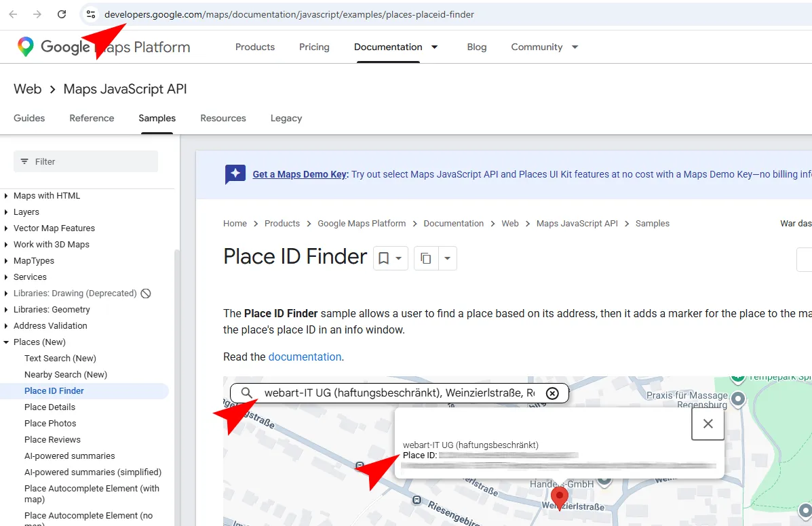Reload the page with the refresh icon

click(62, 14)
